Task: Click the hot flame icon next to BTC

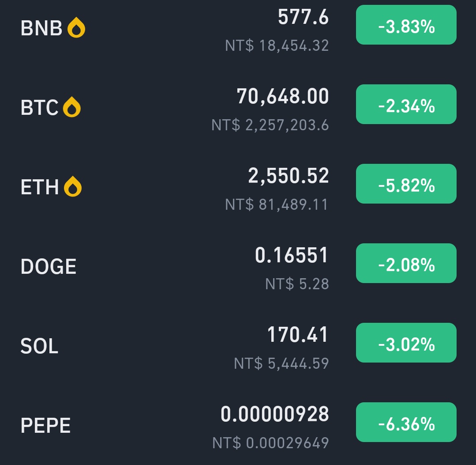Action: point(71,107)
